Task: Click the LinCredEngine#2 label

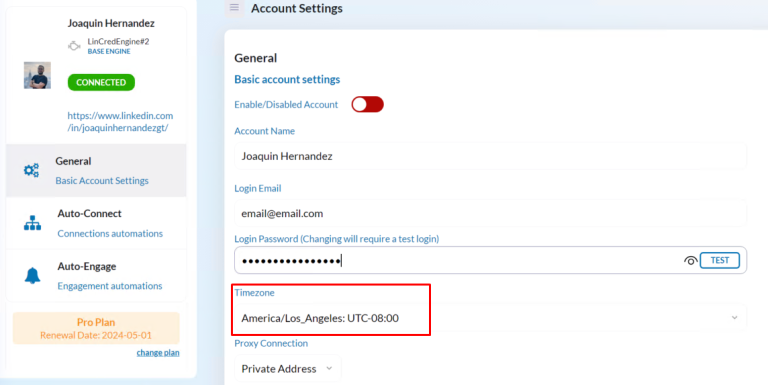Action: tap(118, 42)
